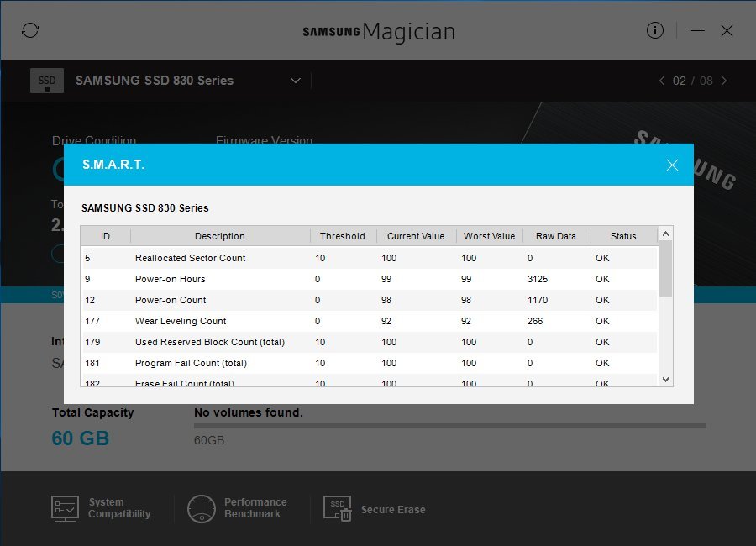Minimize the Samsung Magician window
The image size is (756, 546).
697,31
